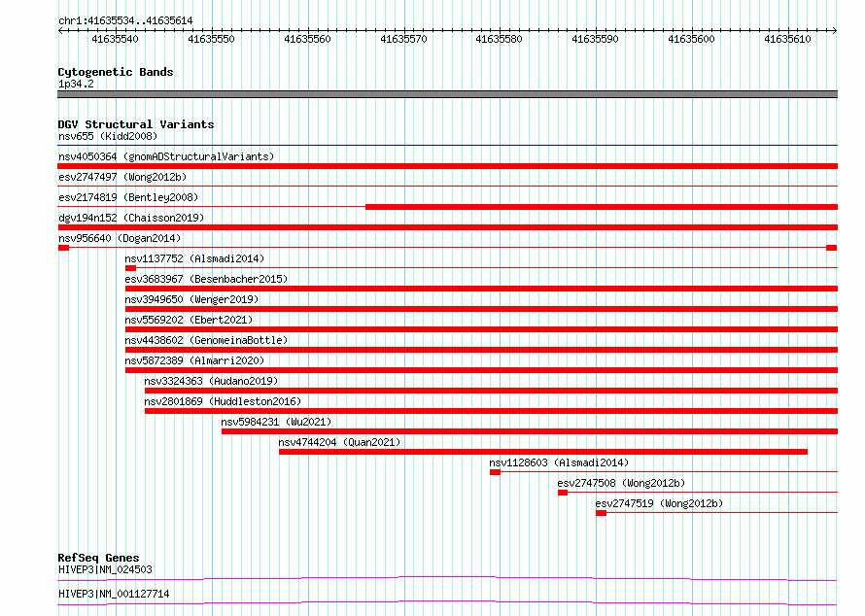Click the chr1:41635534..41635614 coordinate label
The width and height of the screenshot is (865, 616).
point(125,20)
